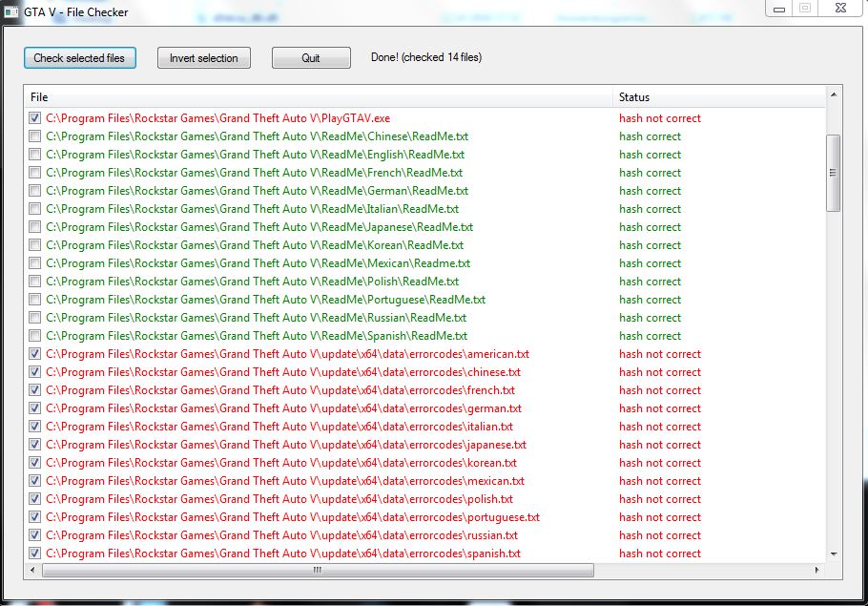The height and width of the screenshot is (606, 868).
Task: Tick the Mexican Readme.txt checkbox
Action: 35,263
